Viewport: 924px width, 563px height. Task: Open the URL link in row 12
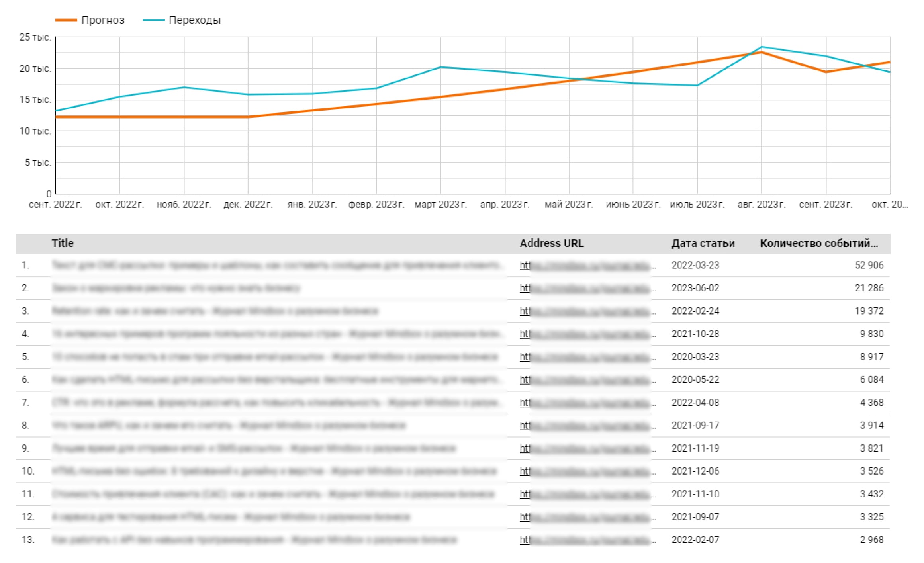coord(587,517)
